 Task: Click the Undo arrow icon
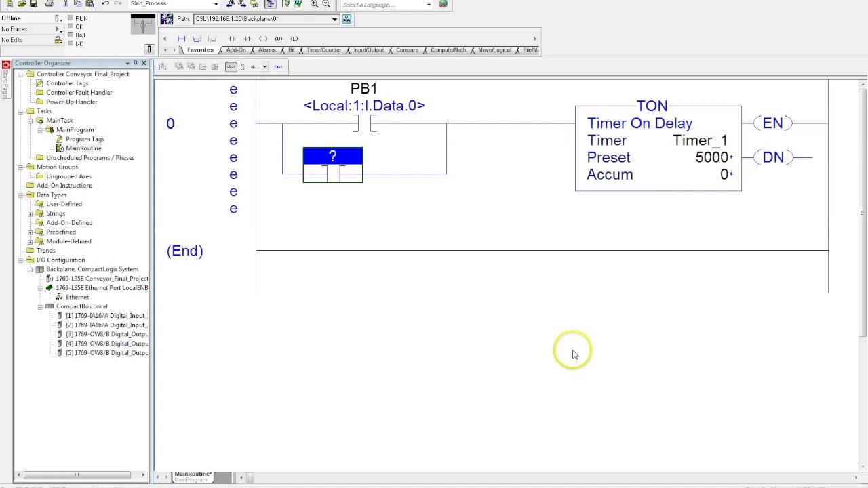[105, 4]
